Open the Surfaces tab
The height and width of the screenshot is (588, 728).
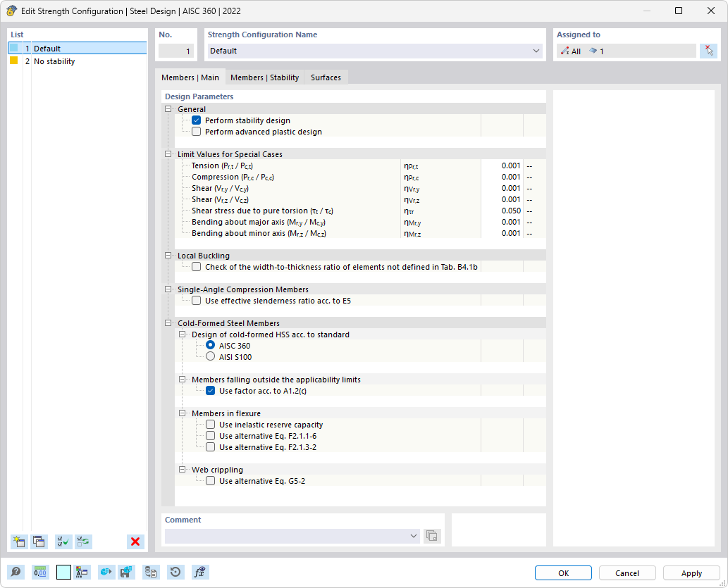point(326,77)
